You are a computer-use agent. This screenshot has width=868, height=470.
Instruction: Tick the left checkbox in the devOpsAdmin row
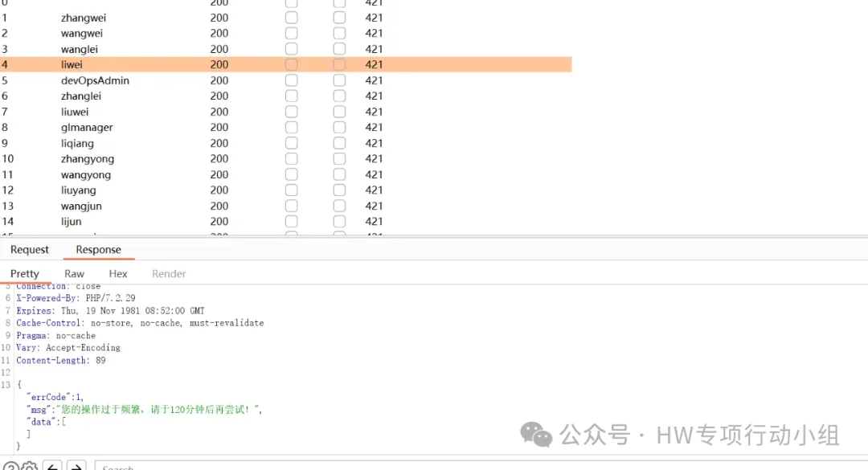coord(291,80)
